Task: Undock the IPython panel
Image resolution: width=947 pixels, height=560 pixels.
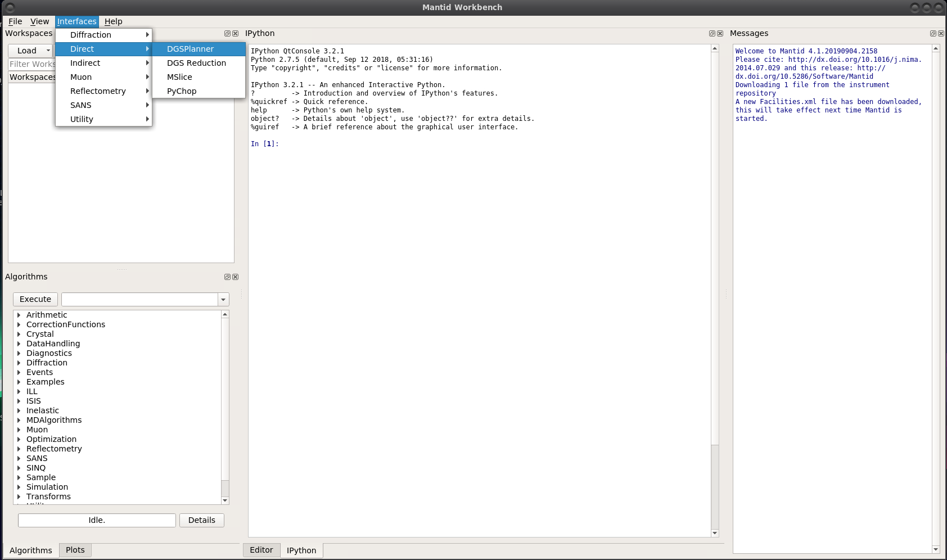Action: [712, 34]
